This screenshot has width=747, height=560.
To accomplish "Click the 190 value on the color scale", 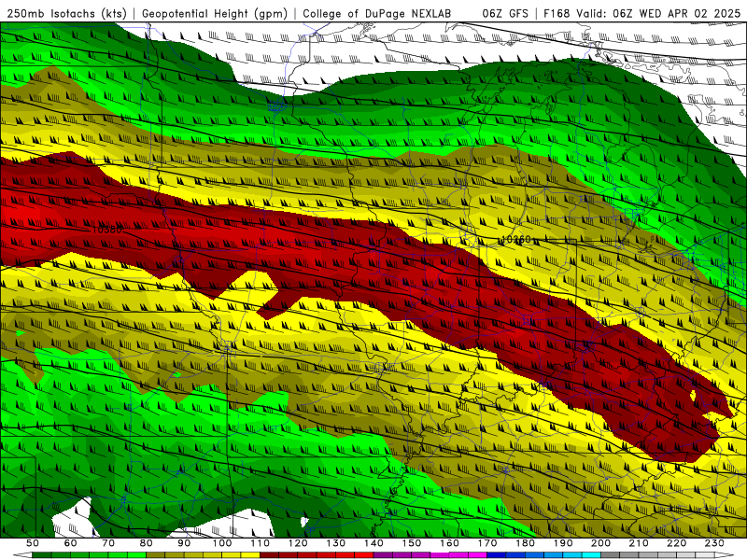I will (563, 543).
